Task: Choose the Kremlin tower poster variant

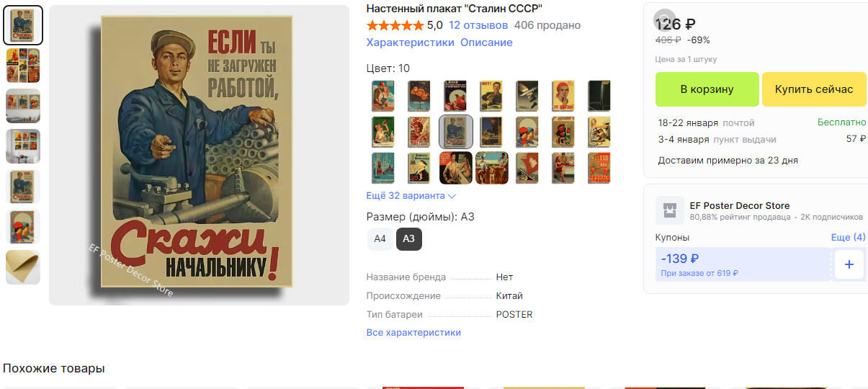Action: (x=383, y=168)
